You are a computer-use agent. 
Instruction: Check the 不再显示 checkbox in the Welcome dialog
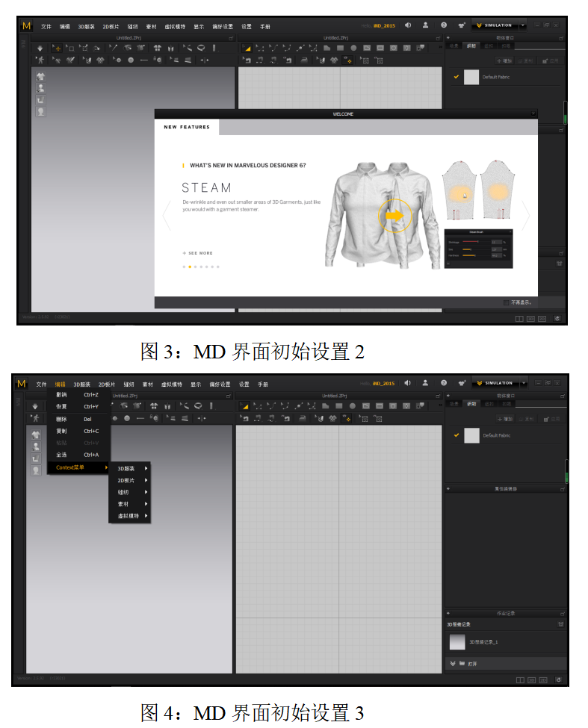(x=507, y=302)
